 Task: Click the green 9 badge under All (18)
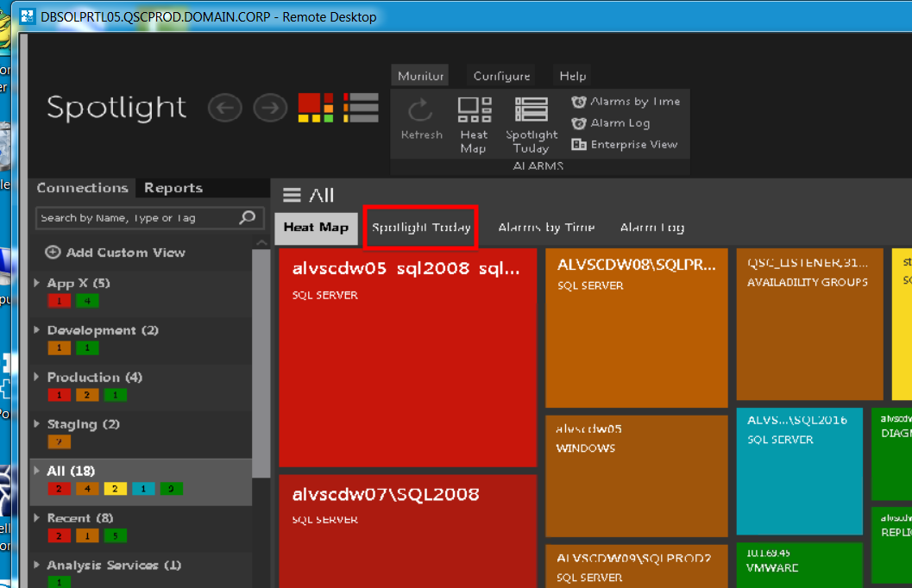tap(171, 489)
